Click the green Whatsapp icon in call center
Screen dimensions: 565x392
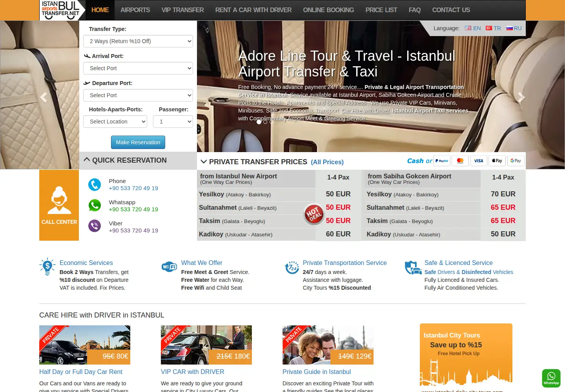[x=95, y=205]
